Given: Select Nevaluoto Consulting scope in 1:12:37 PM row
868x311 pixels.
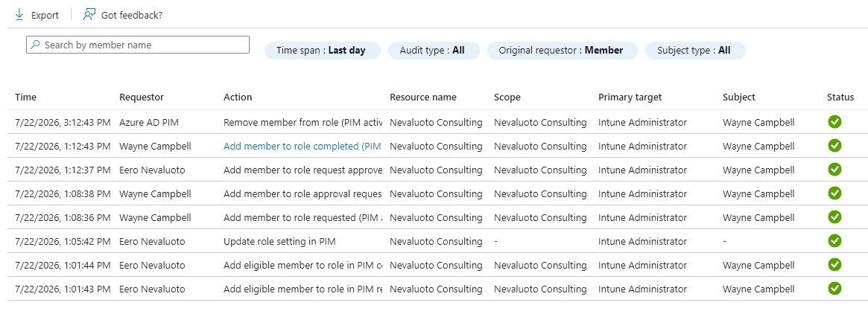Looking at the screenshot, I should pos(540,170).
